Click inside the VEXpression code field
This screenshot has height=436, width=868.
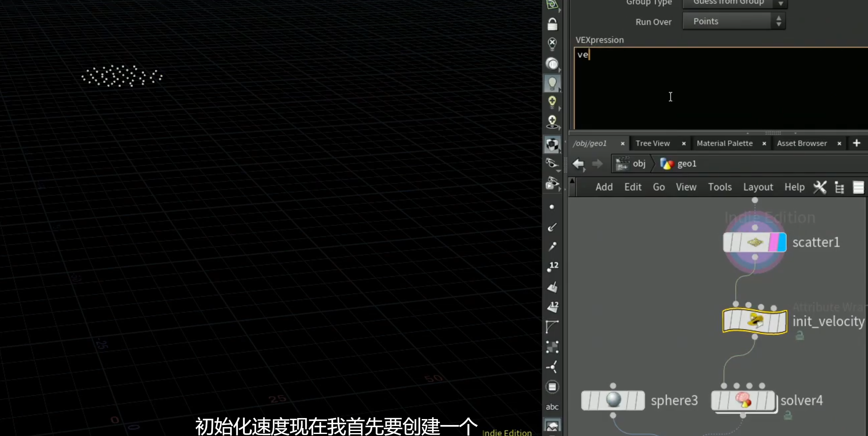pos(720,88)
